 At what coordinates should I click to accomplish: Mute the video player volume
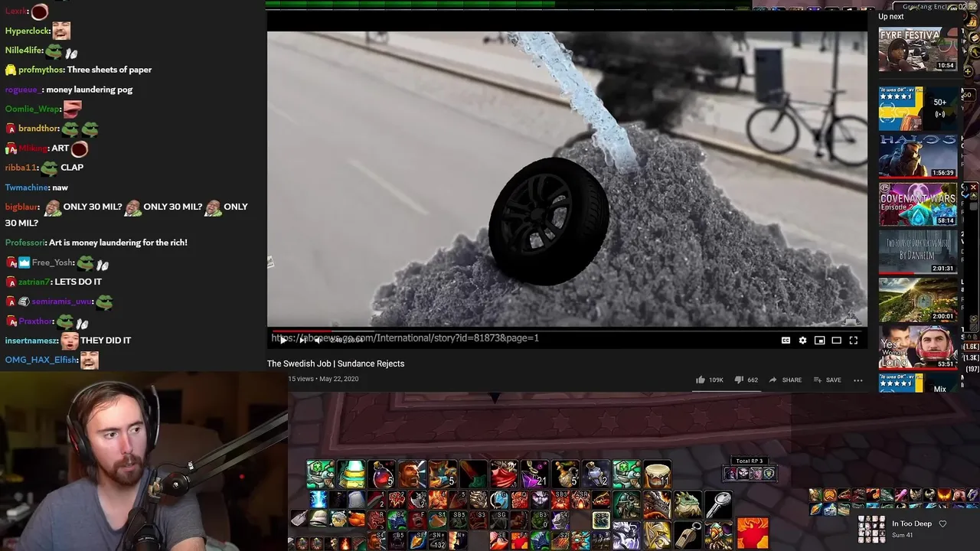click(x=318, y=341)
